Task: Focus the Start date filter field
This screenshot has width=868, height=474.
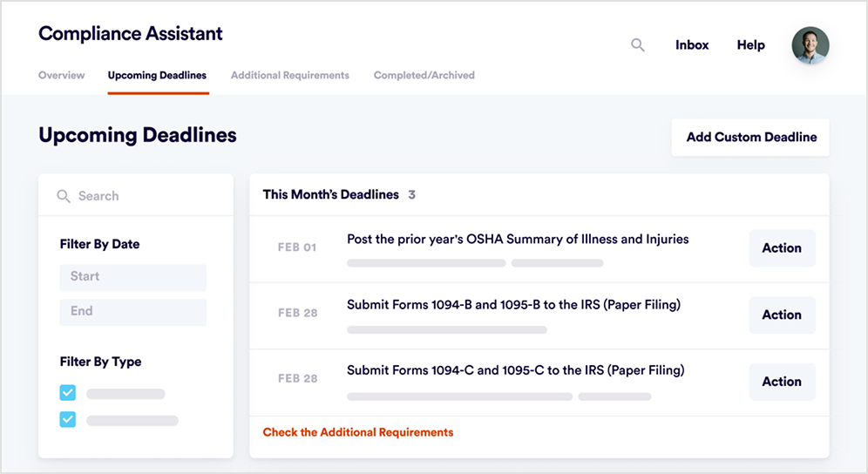Action: (132, 277)
